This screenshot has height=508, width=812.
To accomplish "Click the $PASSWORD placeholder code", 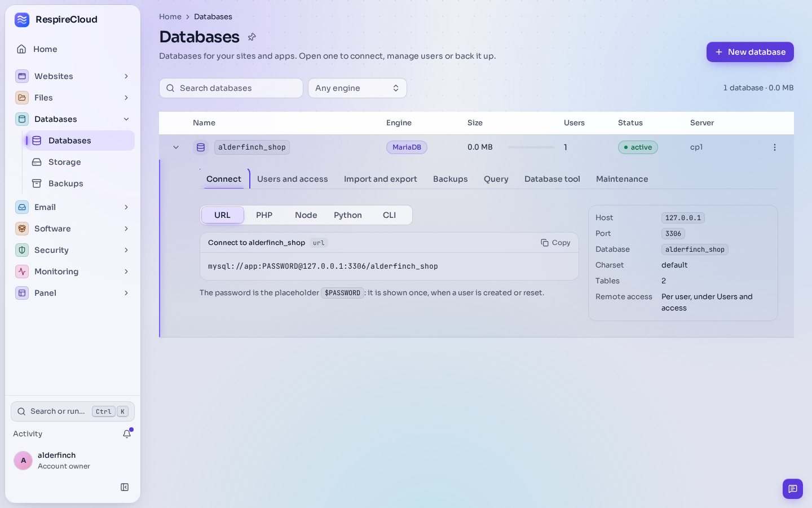I will tap(342, 293).
